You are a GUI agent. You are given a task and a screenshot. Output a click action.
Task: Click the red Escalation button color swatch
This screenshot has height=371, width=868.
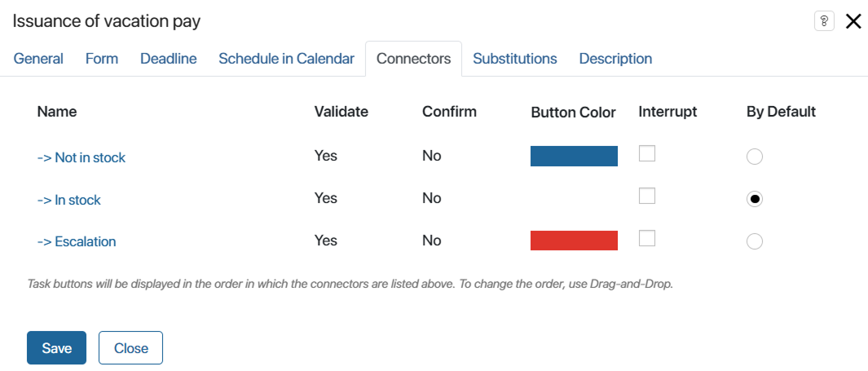pos(574,241)
